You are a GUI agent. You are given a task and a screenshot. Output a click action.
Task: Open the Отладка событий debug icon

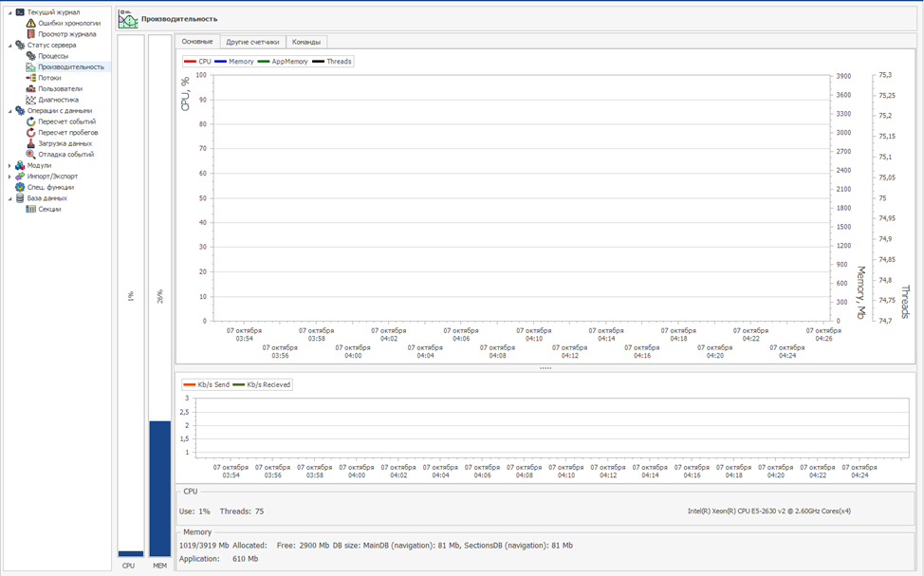pyautogui.click(x=31, y=155)
